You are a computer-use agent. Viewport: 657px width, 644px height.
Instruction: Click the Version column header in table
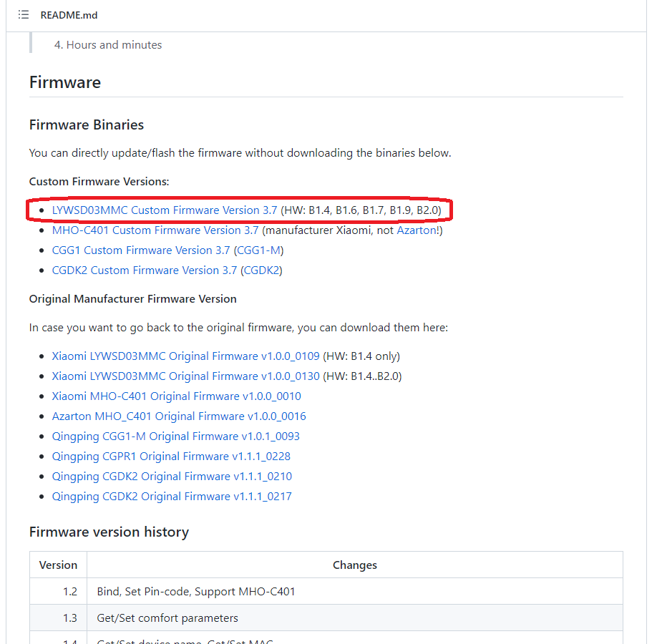(x=58, y=565)
